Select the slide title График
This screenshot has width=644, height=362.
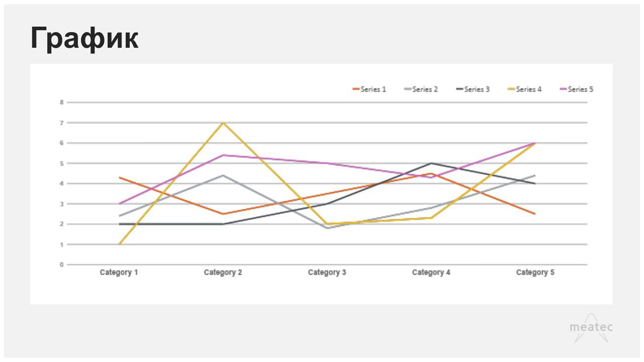85,38
